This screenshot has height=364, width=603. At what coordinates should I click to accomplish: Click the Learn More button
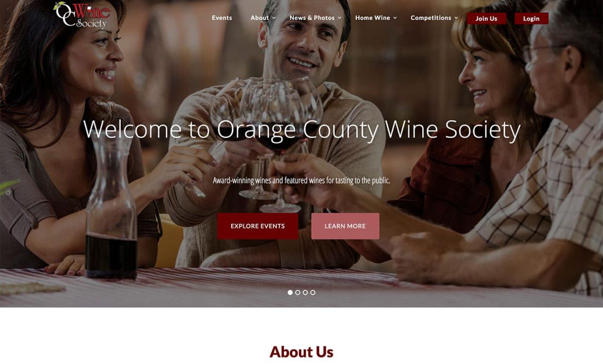tap(345, 226)
